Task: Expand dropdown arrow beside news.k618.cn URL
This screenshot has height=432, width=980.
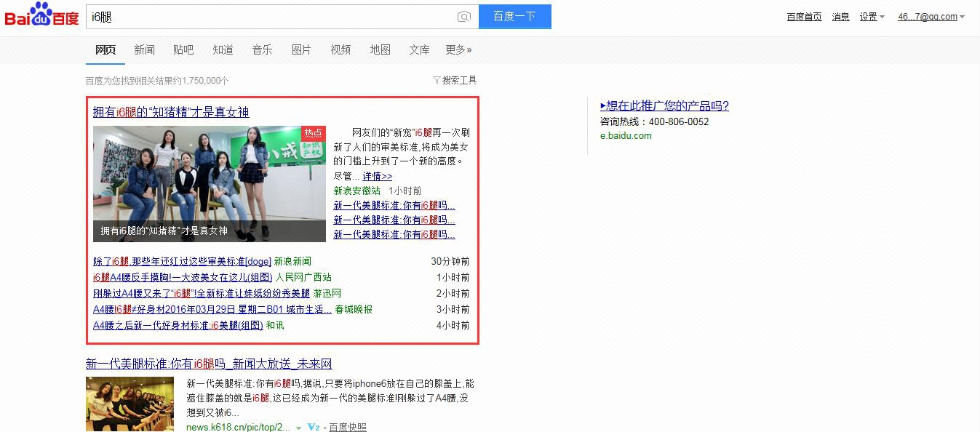Action: point(298,428)
